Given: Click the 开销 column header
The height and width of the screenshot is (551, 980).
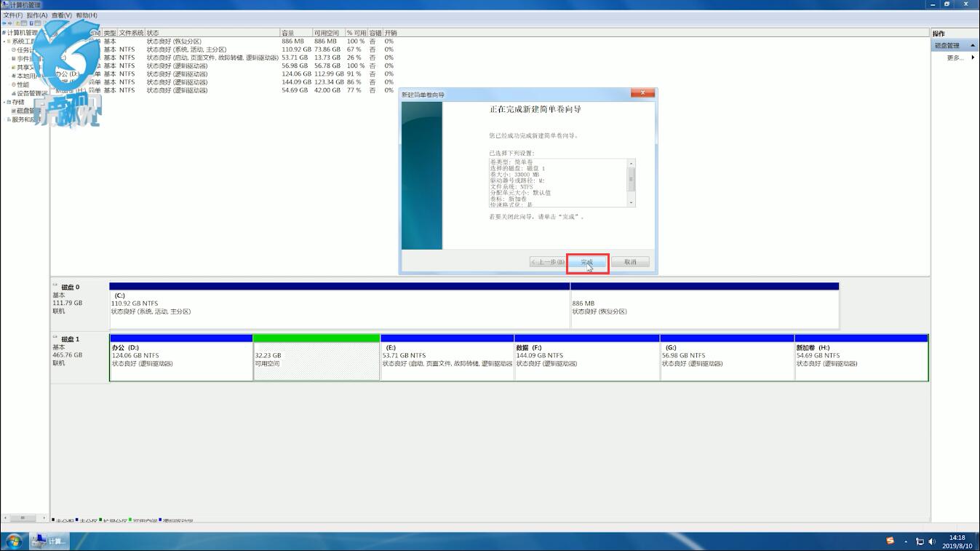Looking at the screenshot, I should [391, 33].
